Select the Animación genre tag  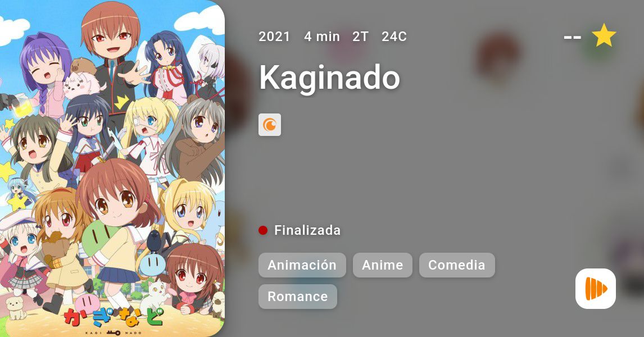[302, 265]
